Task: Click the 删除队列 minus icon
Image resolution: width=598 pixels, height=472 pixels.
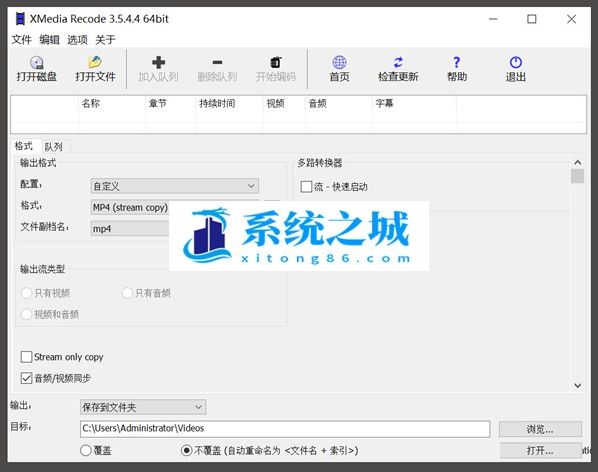Action: 217,62
